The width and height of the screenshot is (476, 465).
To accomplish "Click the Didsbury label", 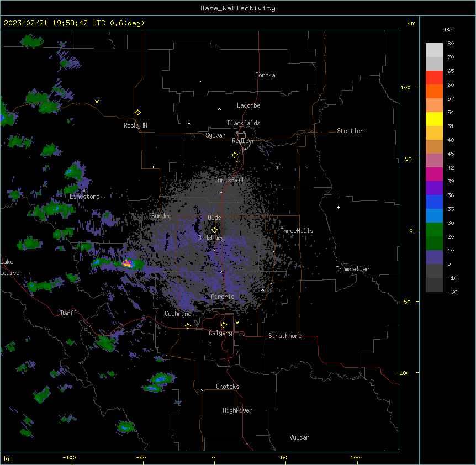I will coord(211,238).
